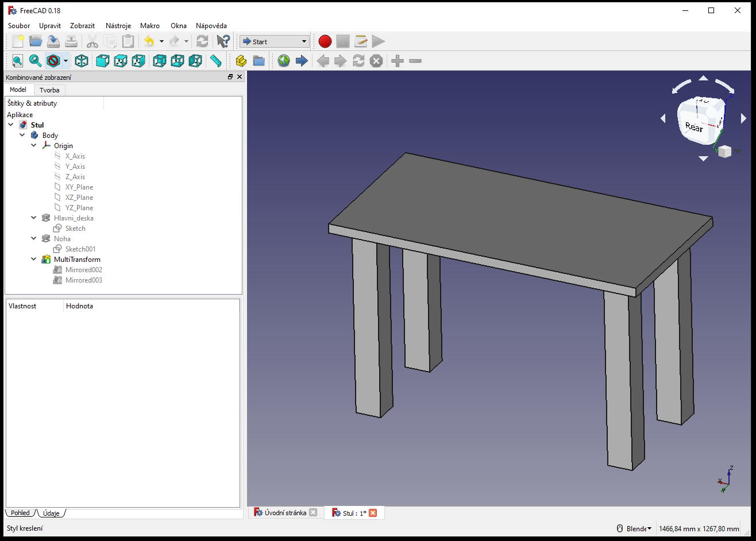Collapse the Origin tree node
Viewport: 756px width, 541px height.
pos(34,146)
